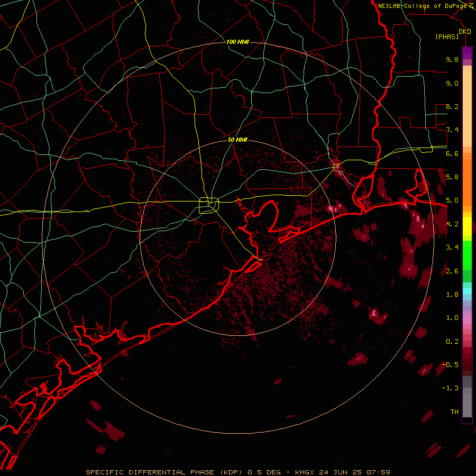Click the 9.0 value on the color scale

click(452, 83)
